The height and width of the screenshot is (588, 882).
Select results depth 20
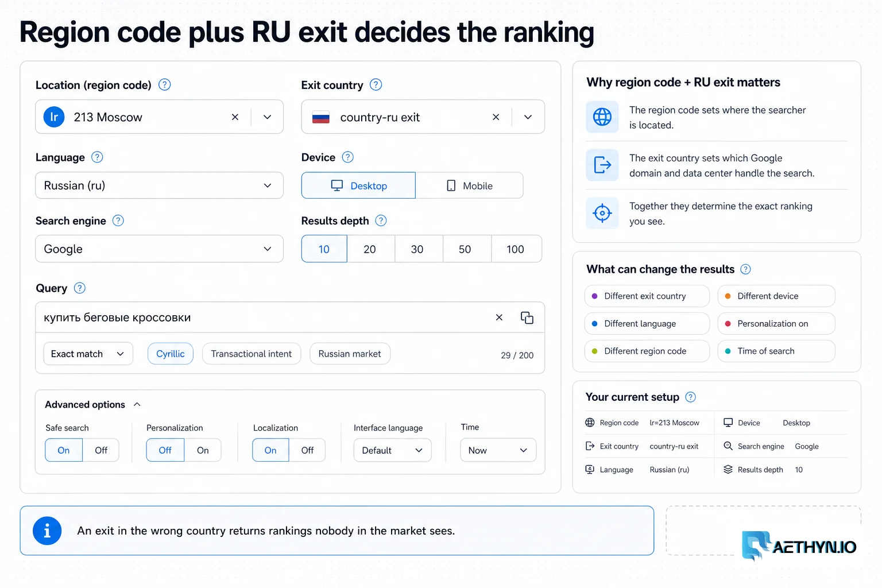(x=370, y=249)
